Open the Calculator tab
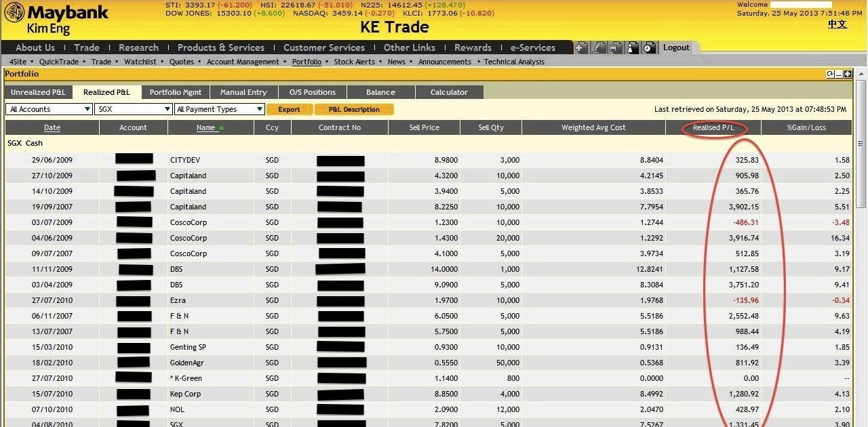This screenshot has height=427, width=868. (449, 92)
